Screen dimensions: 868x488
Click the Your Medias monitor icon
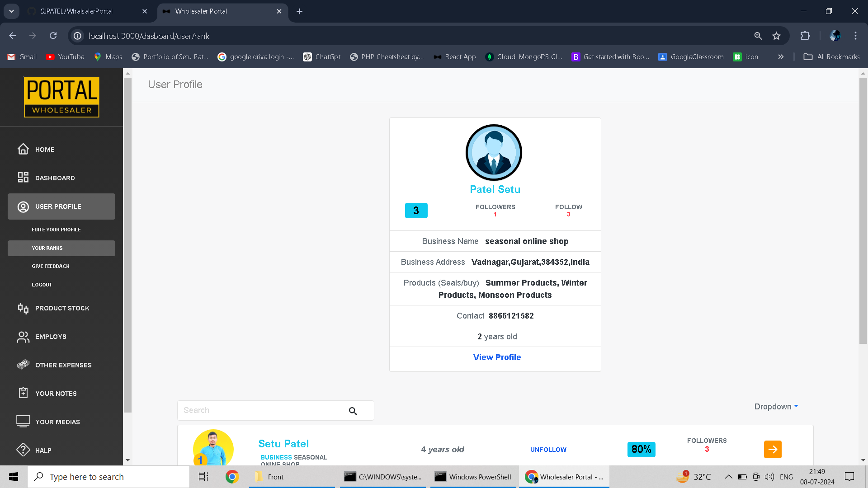[x=23, y=422]
